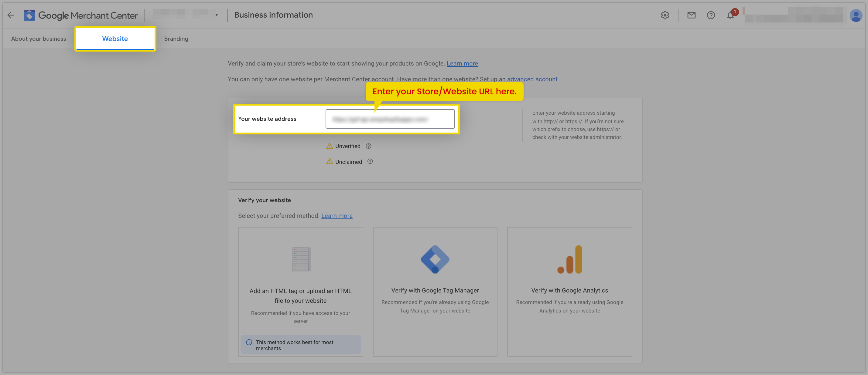Image resolution: width=868 pixels, height=375 pixels.
Task: Click the Unclaimed warning triangle icon
Action: coord(329,161)
